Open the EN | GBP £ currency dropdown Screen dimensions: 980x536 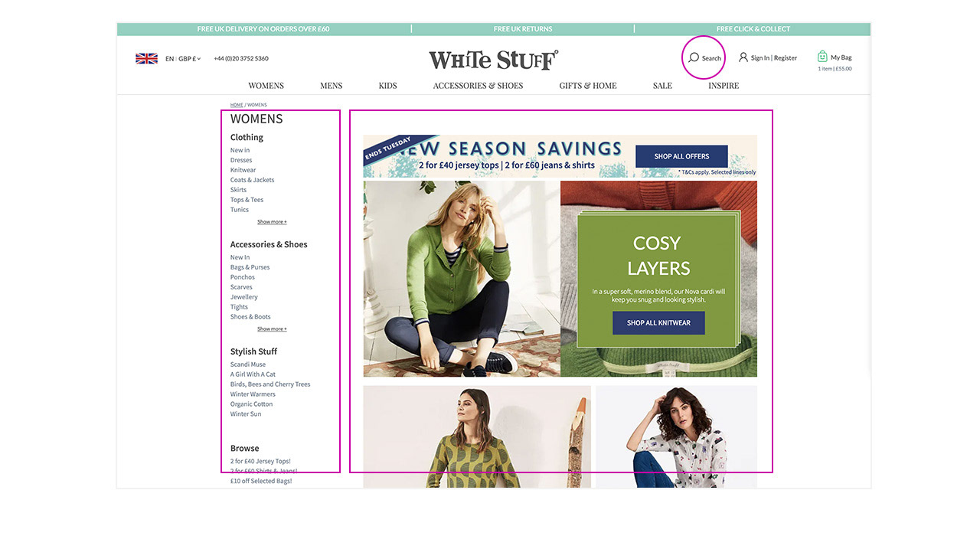183,58
